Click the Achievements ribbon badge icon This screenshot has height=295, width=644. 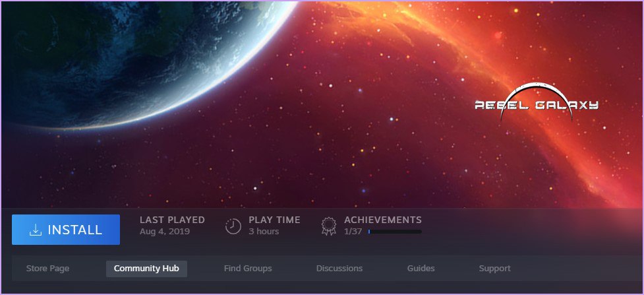click(x=328, y=226)
